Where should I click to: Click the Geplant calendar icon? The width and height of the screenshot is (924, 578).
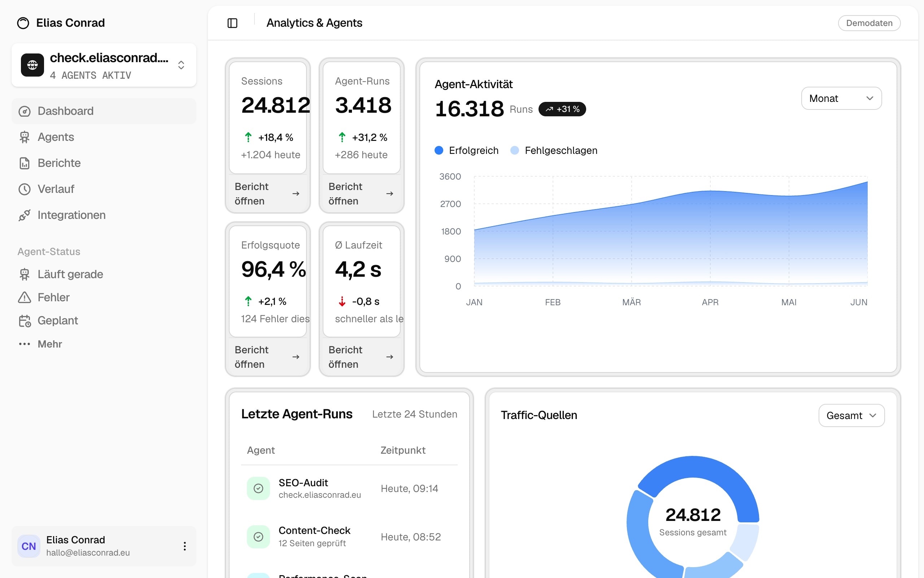pos(25,321)
